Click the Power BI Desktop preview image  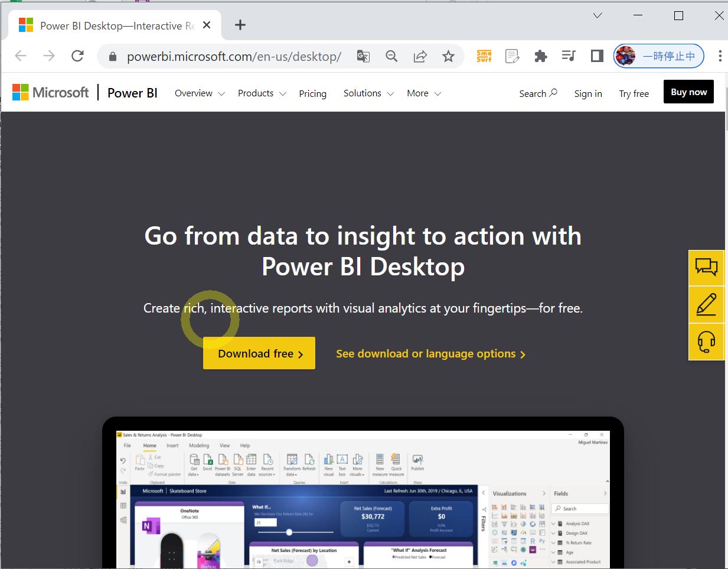[x=363, y=493]
